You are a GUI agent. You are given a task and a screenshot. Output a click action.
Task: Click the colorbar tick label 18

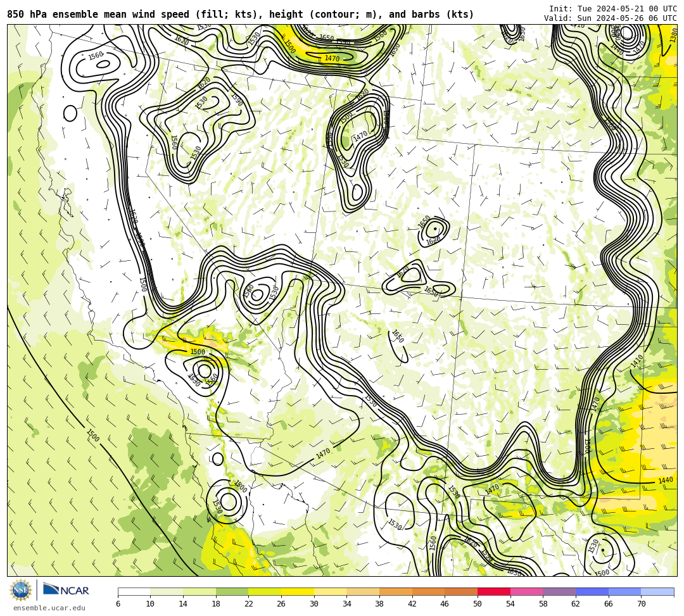[216, 604]
